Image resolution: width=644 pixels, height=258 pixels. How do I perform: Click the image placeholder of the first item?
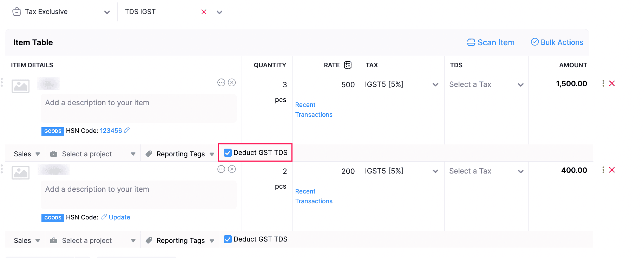click(20, 86)
